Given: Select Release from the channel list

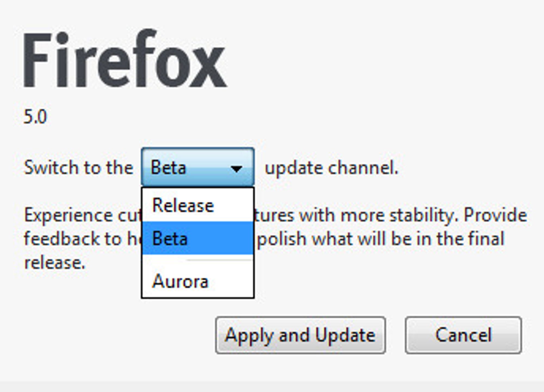Looking at the screenshot, I should coord(198,205).
